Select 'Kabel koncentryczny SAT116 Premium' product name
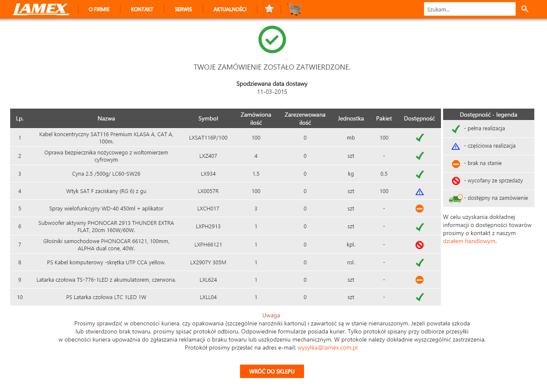 [x=106, y=137]
